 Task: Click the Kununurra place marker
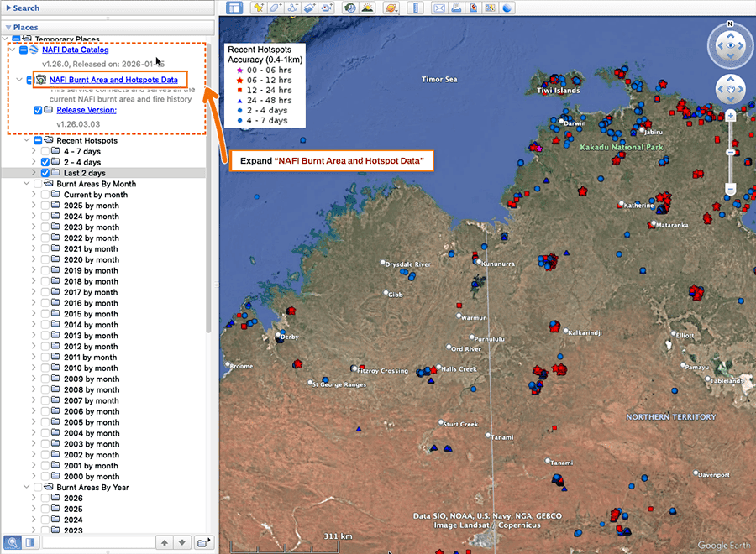pyautogui.click(x=477, y=262)
